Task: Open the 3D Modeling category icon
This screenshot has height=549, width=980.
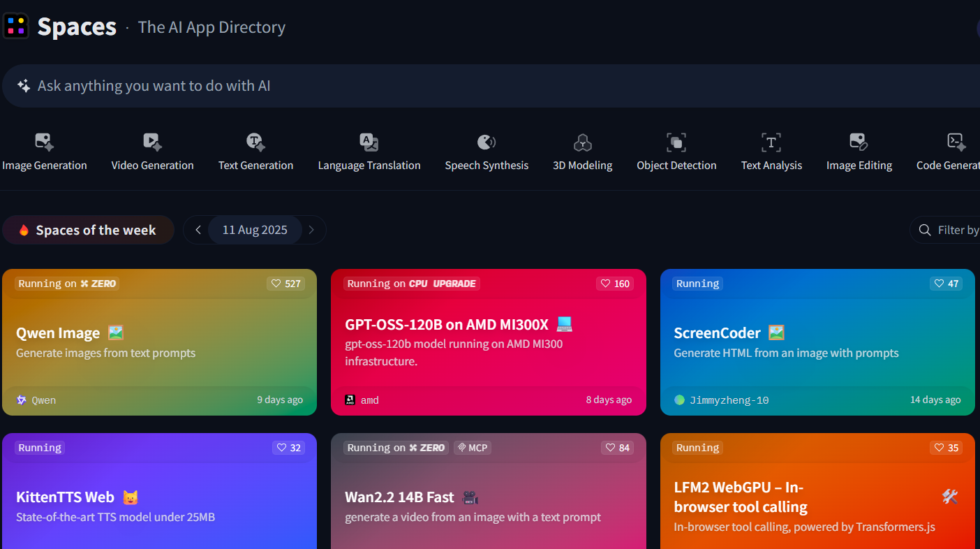Action: coord(582,142)
